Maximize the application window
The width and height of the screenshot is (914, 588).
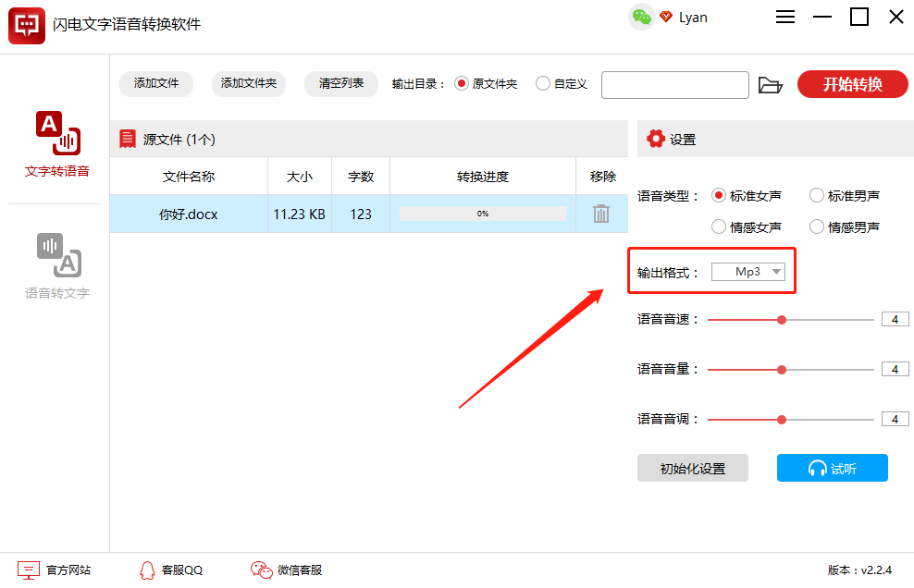point(859,17)
